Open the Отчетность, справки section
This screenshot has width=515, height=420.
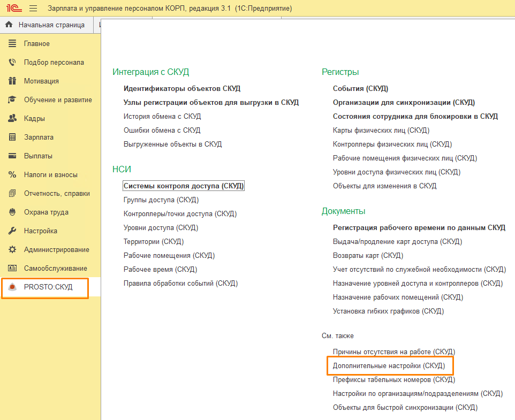coord(57,193)
